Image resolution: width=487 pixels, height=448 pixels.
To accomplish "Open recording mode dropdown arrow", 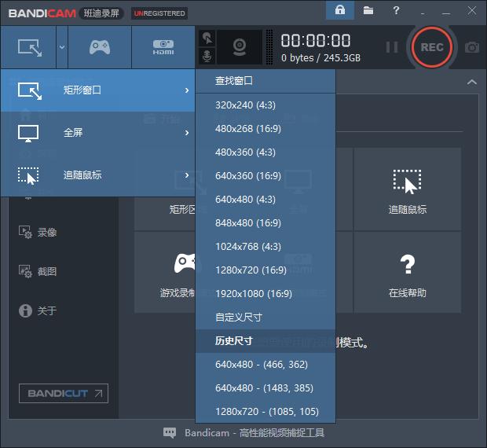I will 62,47.
